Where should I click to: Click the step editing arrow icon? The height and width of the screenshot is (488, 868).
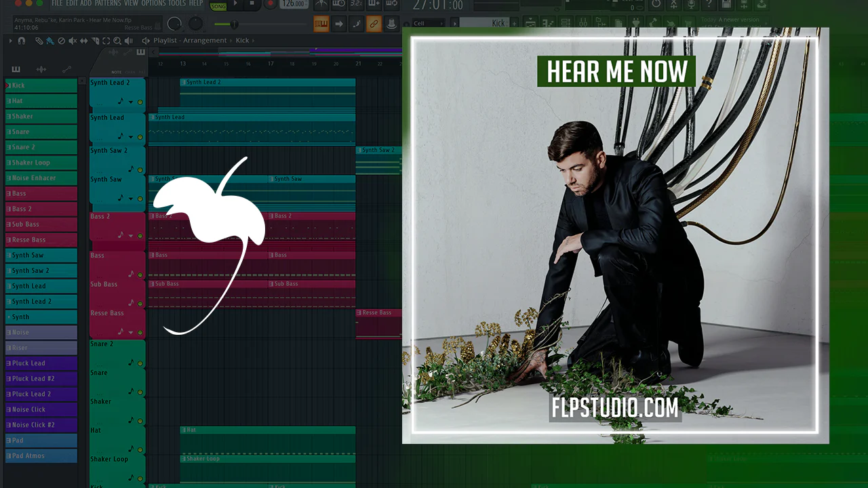(x=338, y=24)
